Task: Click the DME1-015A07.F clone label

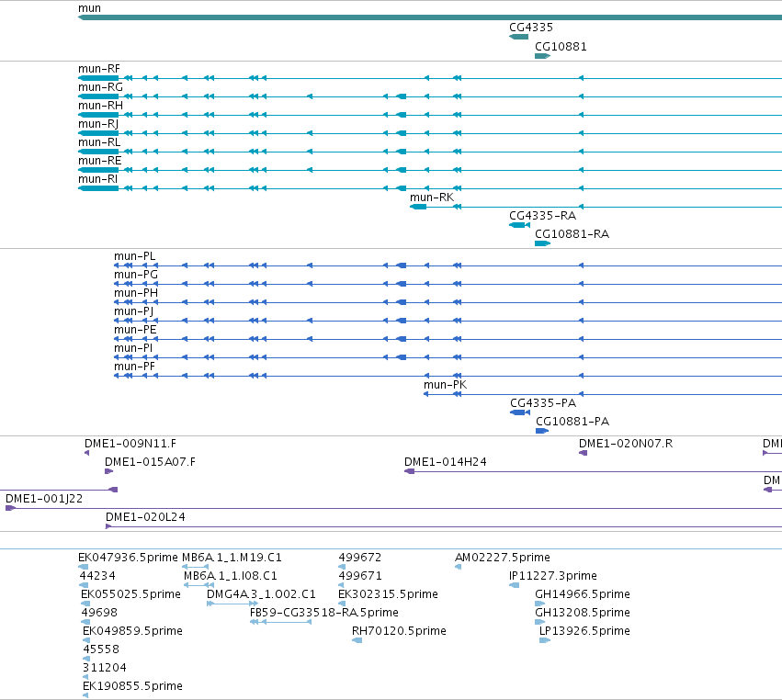Action: click(x=150, y=462)
